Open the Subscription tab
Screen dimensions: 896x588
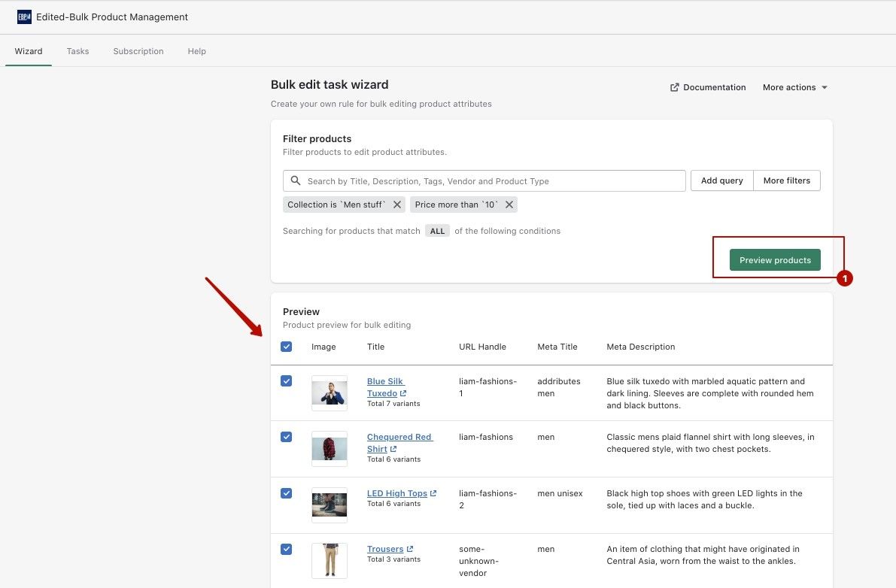138,51
